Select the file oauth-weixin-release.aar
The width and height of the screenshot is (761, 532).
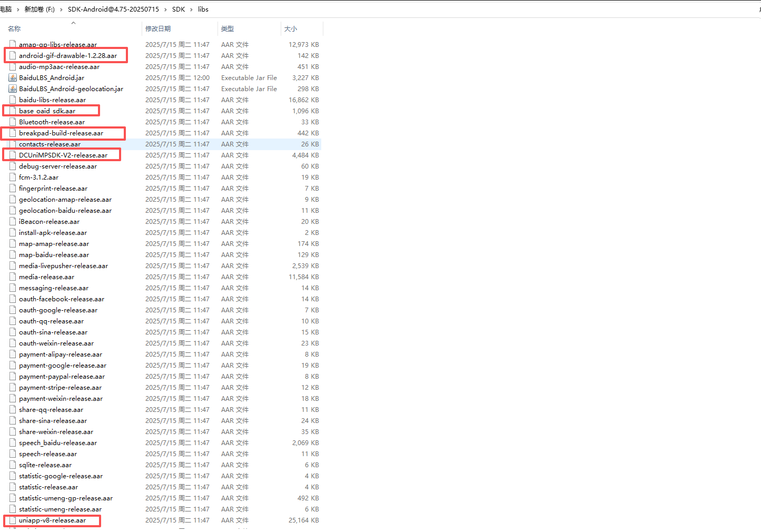click(56, 343)
